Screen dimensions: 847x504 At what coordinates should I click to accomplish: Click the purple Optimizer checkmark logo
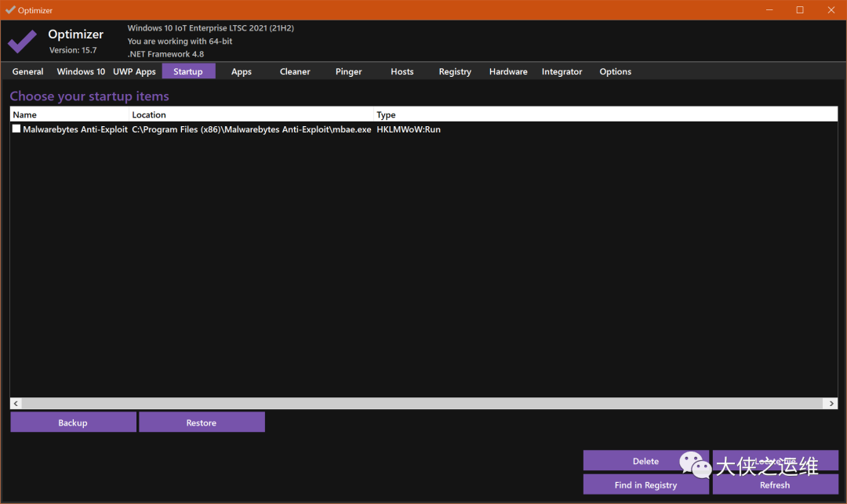coord(22,42)
